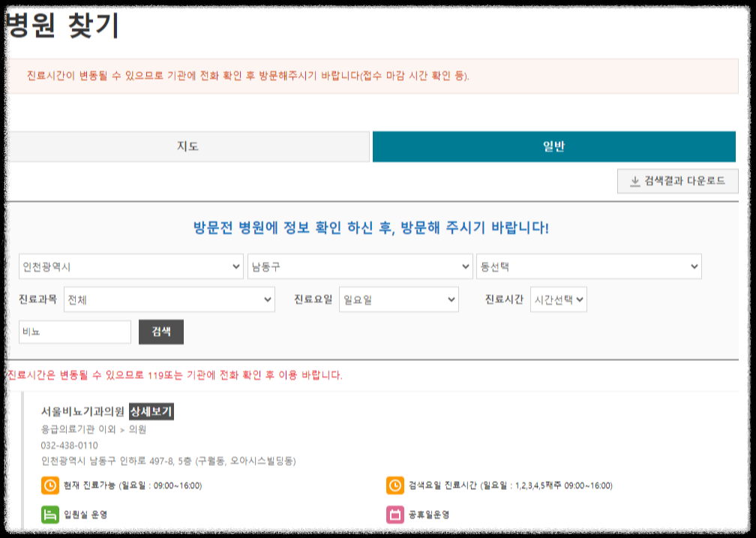Expand the 남동구 district selector
756x538 pixels.
click(x=360, y=266)
